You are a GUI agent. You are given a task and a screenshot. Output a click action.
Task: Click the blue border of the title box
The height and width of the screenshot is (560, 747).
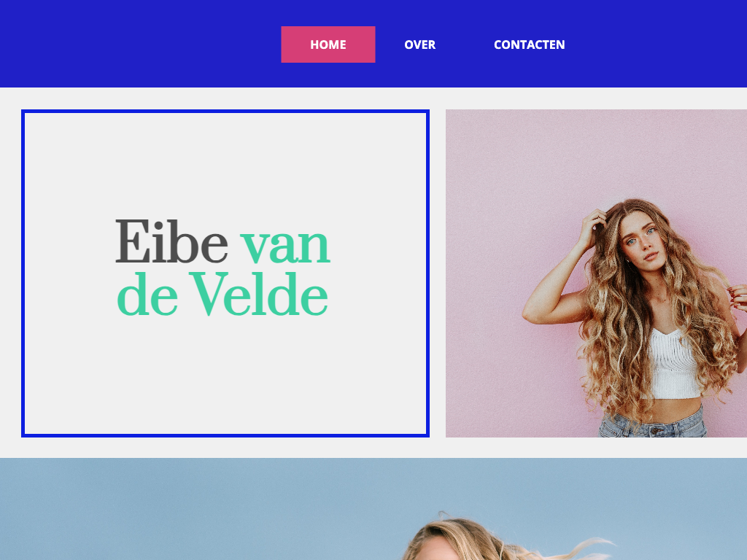225,112
